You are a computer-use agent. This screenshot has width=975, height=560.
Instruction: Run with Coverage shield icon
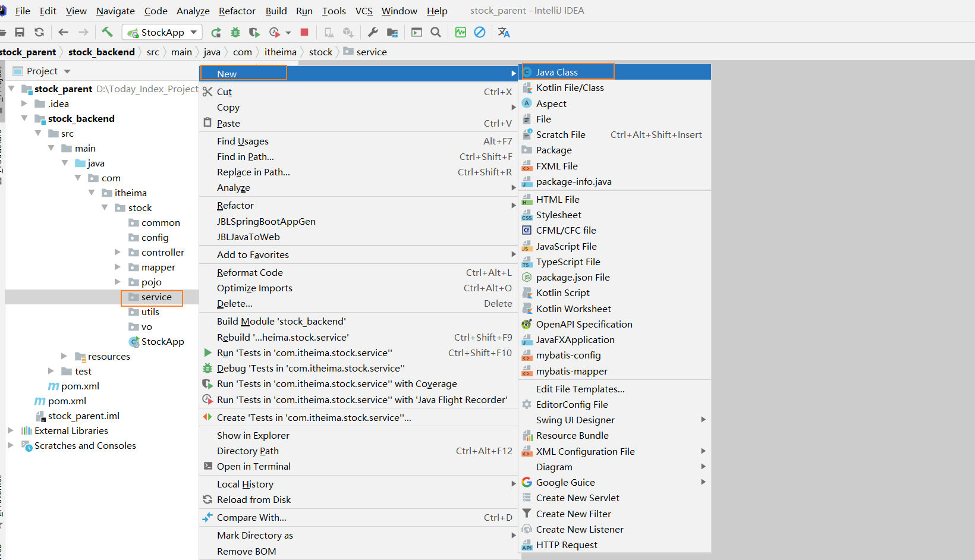coord(254,32)
